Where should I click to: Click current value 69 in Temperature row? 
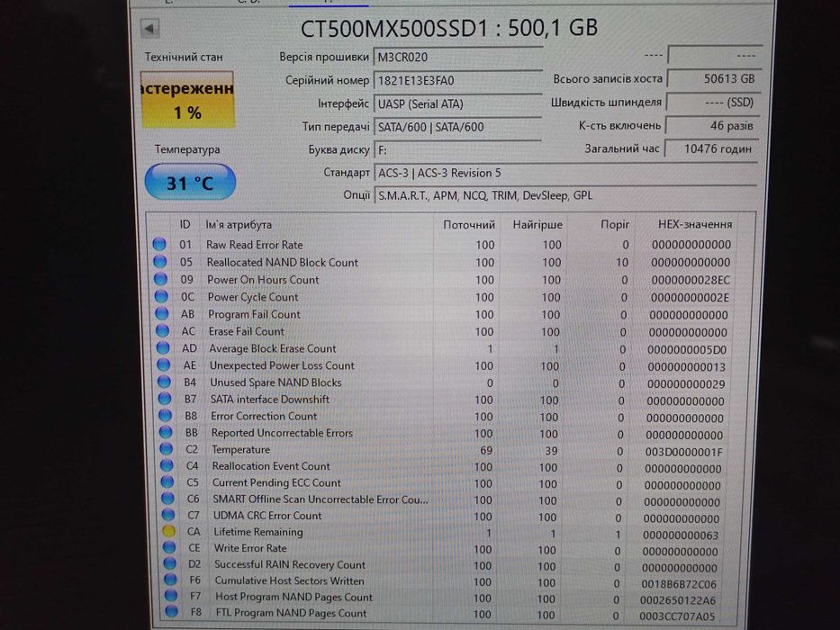(x=486, y=451)
